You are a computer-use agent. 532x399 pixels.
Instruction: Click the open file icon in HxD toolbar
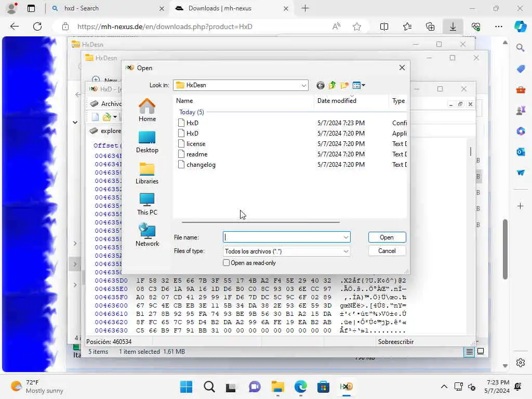tap(107, 117)
